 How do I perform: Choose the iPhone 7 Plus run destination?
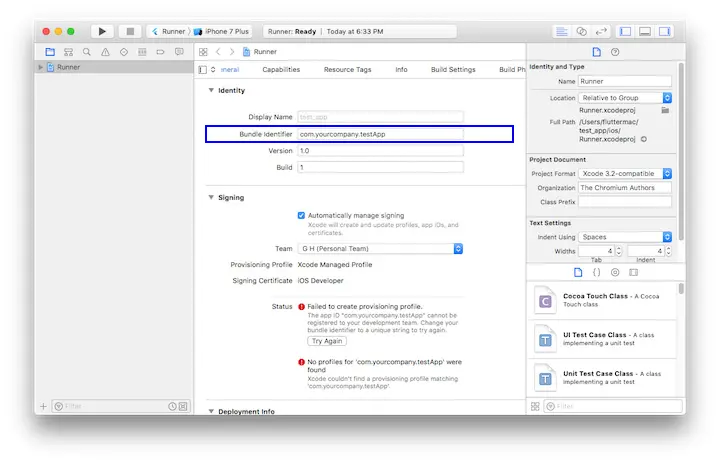pyautogui.click(x=222, y=31)
